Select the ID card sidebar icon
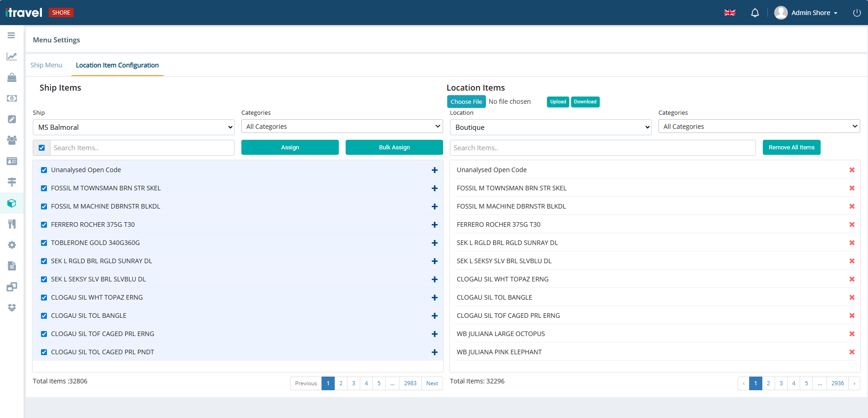Viewport: 868px width, 418px height. (x=11, y=161)
